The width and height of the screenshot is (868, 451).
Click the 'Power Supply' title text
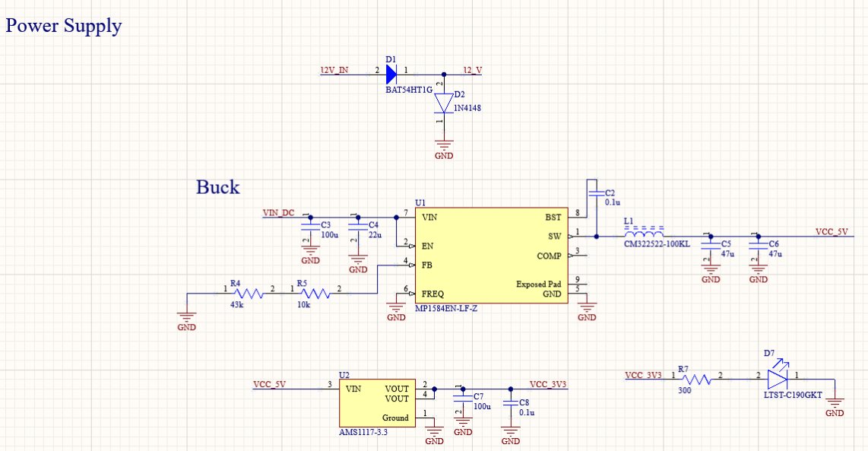pos(64,26)
